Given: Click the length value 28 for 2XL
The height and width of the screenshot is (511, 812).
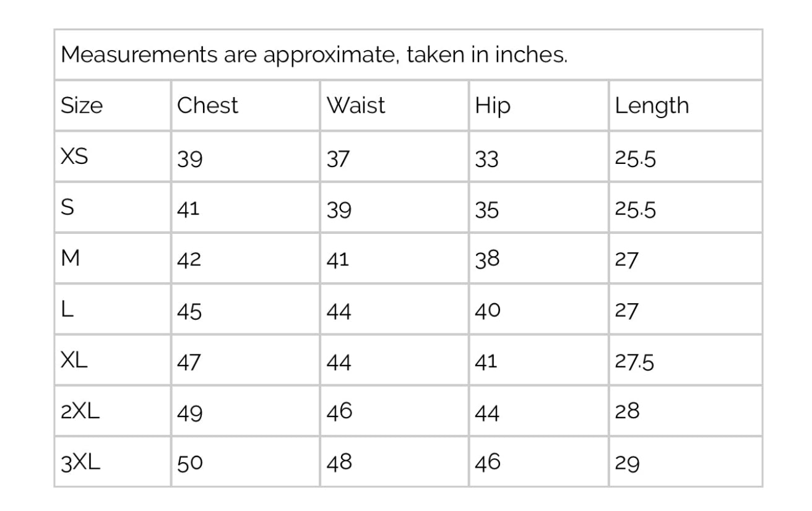Looking at the screenshot, I should coord(627,412).
